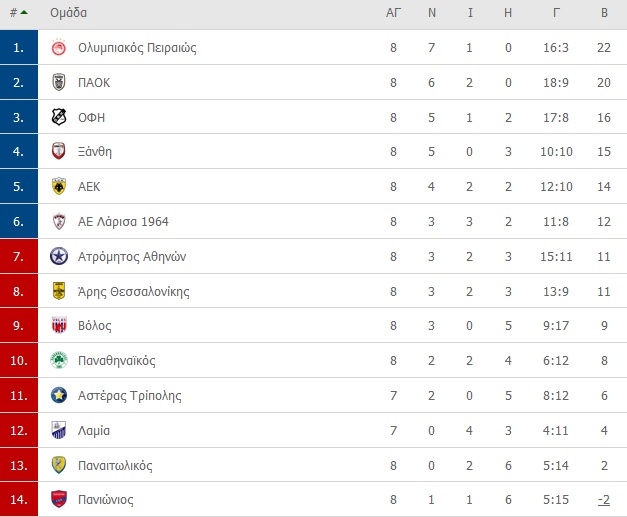Click the Olympiacos Piraeus club crest
Image resolution: width=627 pixels, height=517 pixels.
click(59, 48)
